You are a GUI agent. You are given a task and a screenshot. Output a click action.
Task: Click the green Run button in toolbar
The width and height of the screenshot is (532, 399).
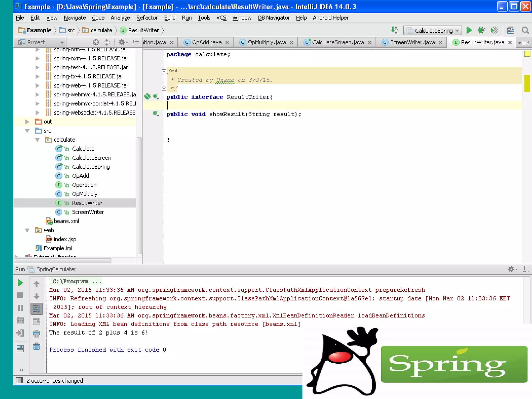click(x=469, y=30)
